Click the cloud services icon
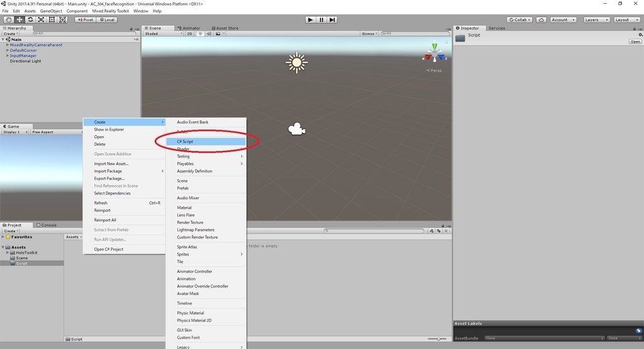 pyautogui.click(x=541, y=19)
